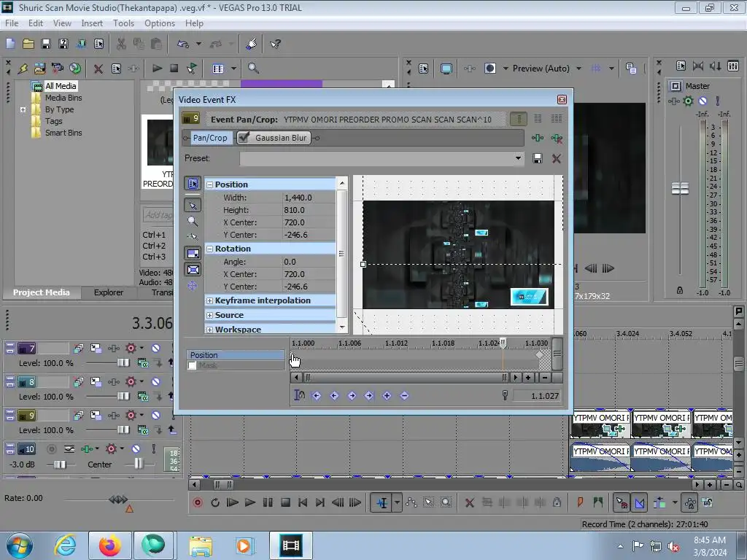Open the Insert menu

click(x=92, y=23)
